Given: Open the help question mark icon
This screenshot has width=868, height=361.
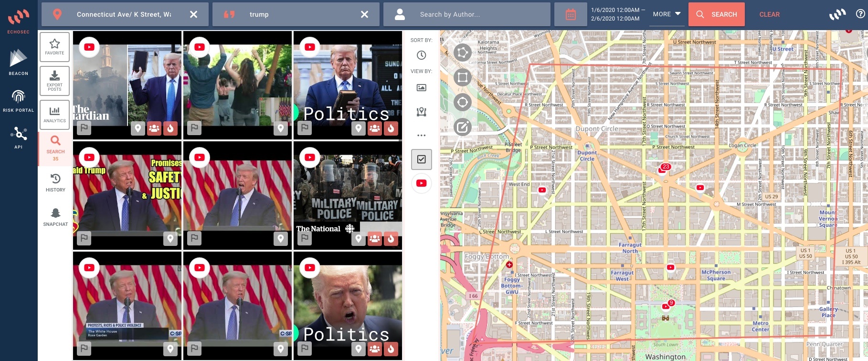Looking at the screenshot, I should pos(860,14).
